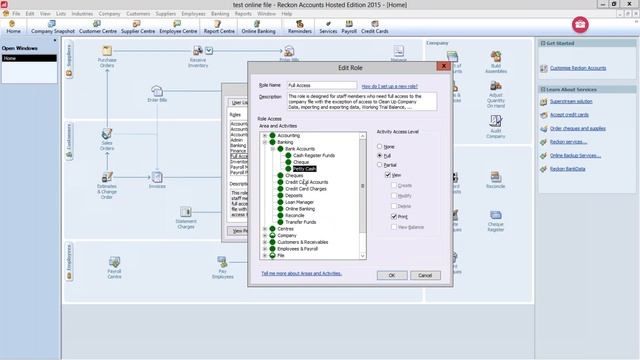Open the Lists menu
The height and width of the screenshot is (360, 640).
(61, 13)
